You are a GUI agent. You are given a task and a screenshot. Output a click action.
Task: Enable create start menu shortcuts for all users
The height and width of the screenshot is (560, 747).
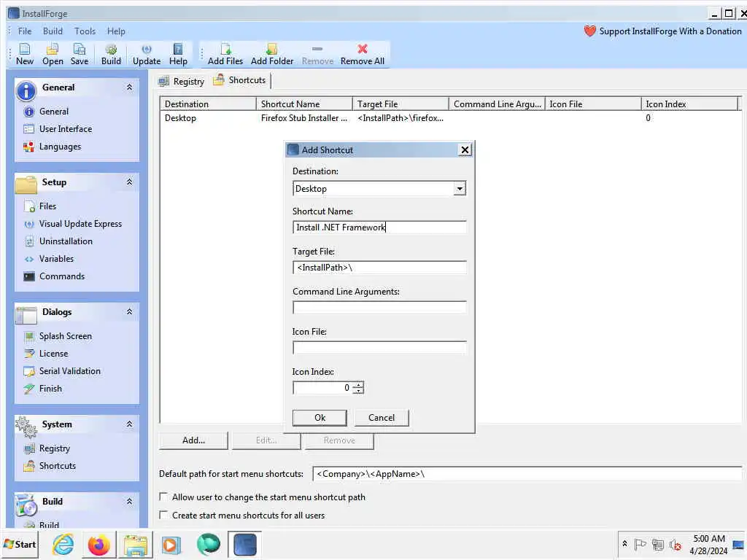point(163,516)
